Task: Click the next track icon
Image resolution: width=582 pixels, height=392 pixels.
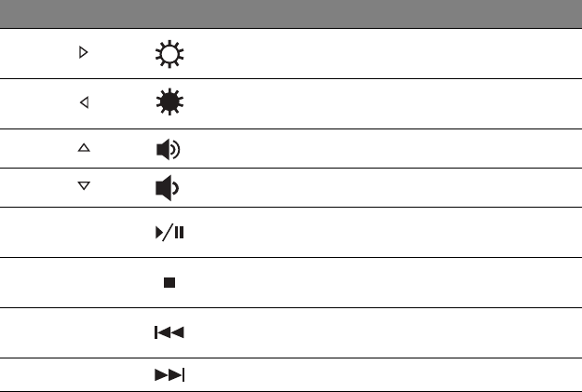Action: coord(170,375)
